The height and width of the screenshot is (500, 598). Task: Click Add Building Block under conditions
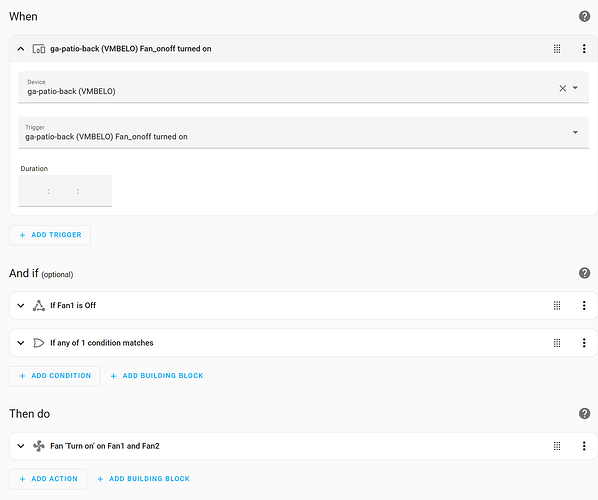pyautogui.click(x=157, y=376)
